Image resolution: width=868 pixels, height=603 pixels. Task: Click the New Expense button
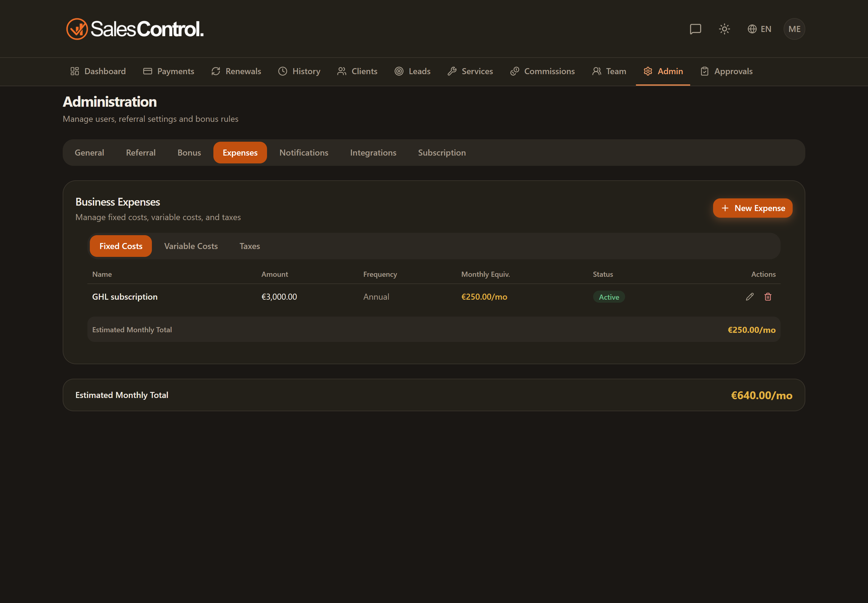753,208
